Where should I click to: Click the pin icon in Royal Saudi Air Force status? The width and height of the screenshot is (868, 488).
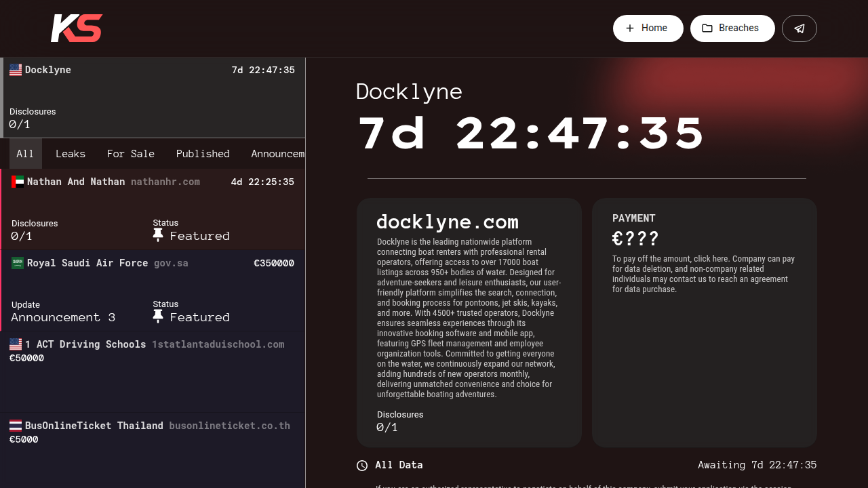158,317
